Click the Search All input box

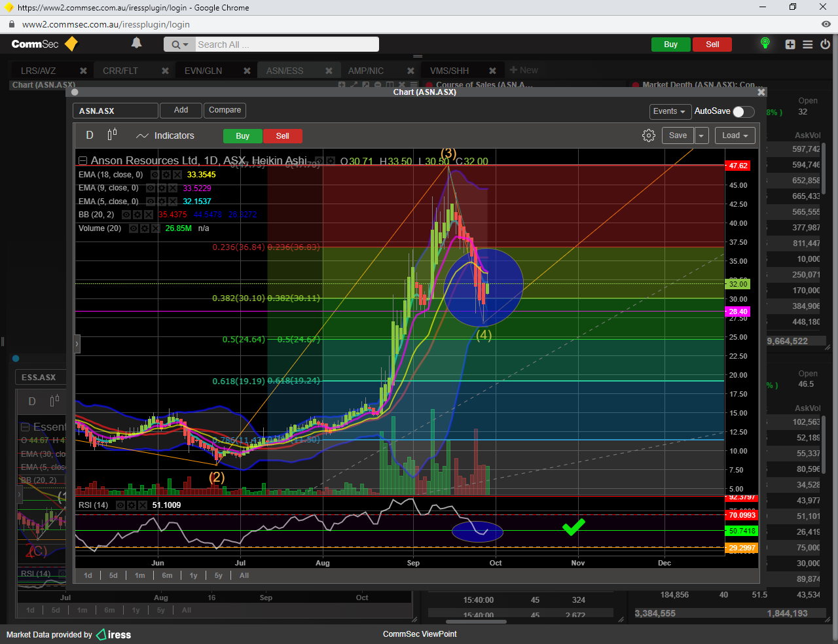(286, 45)
